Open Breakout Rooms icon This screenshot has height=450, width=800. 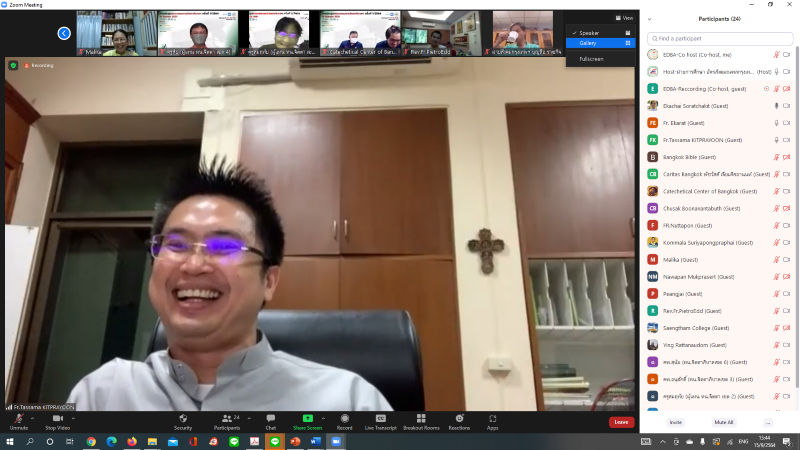click(x=421, y=418)
